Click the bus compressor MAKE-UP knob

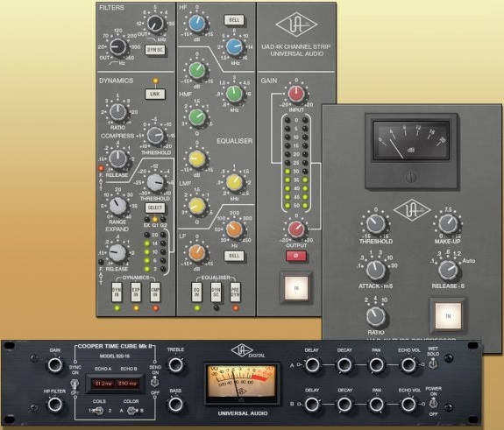coord(448,223)
